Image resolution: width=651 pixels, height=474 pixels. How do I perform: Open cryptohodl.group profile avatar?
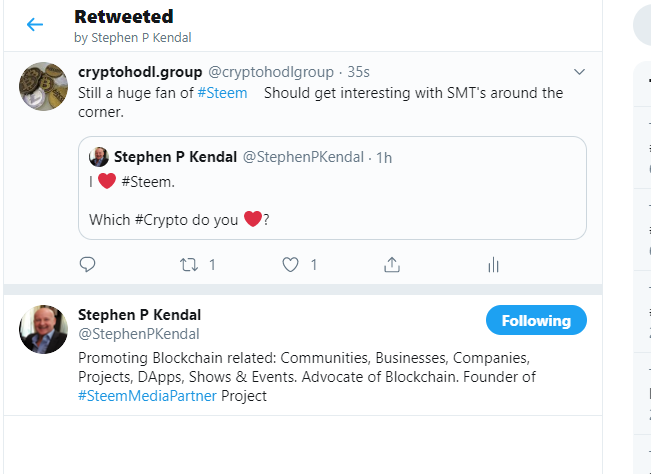pos(44,87)
